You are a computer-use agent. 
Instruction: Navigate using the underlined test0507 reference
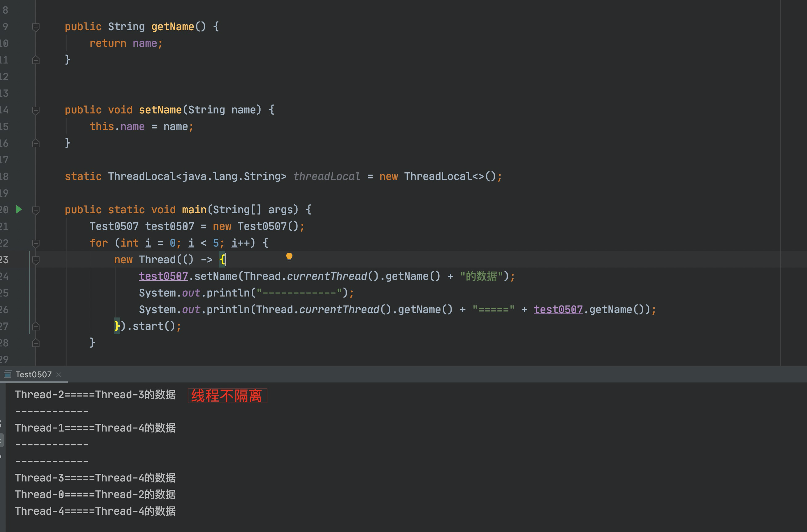click(x=163, y=276)
